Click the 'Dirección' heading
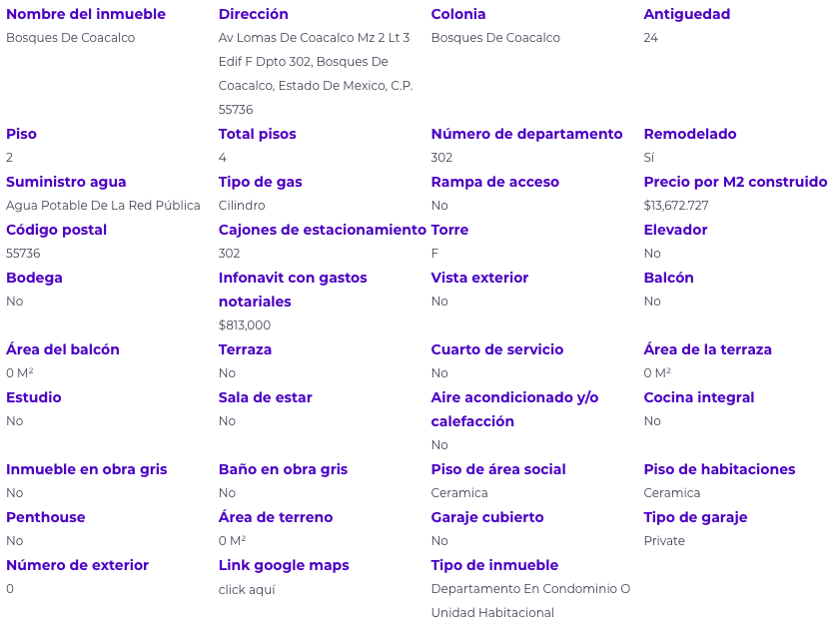This screenshot has width=840, height=630. tap(254, 14)
